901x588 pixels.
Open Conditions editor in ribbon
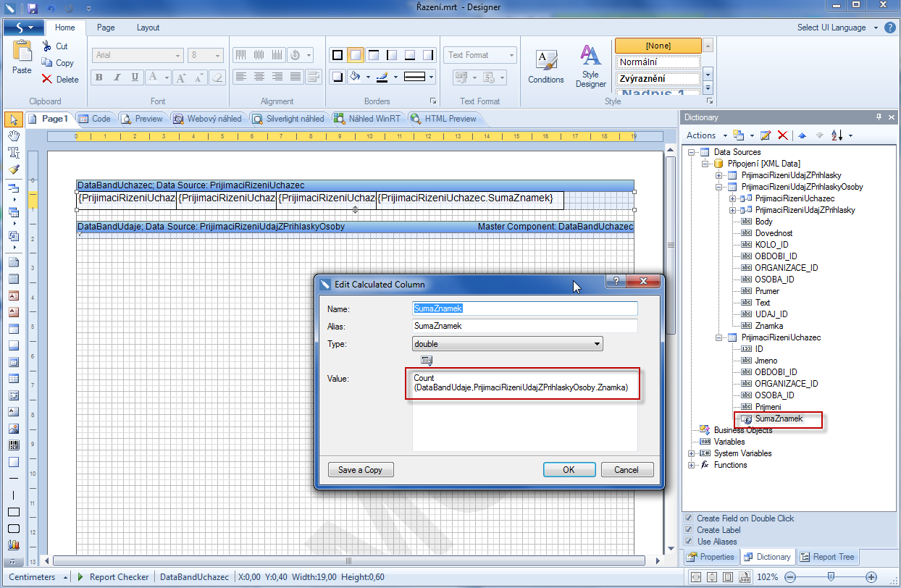tap(545, 67)
